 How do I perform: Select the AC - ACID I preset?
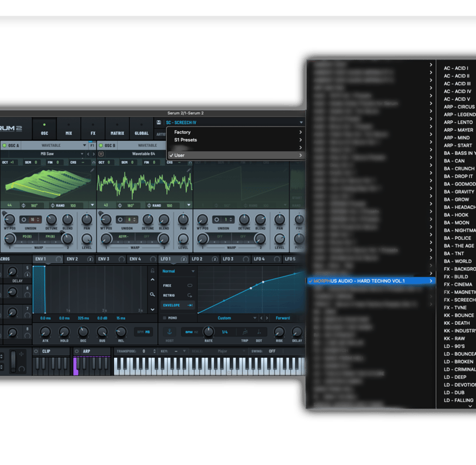(x=456, y=68)
